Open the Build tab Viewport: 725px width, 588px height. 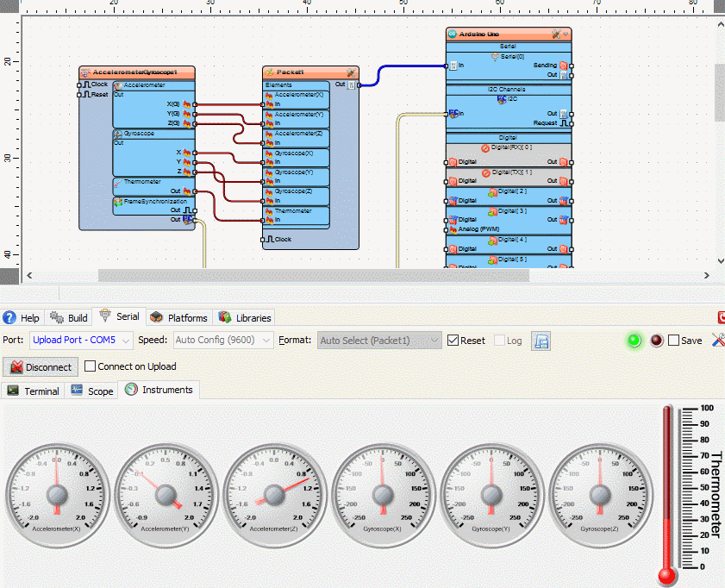(x=70, y=317)
